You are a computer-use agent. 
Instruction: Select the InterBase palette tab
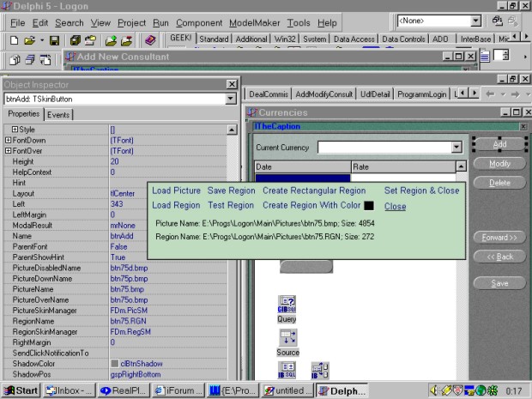pos(475,39)
